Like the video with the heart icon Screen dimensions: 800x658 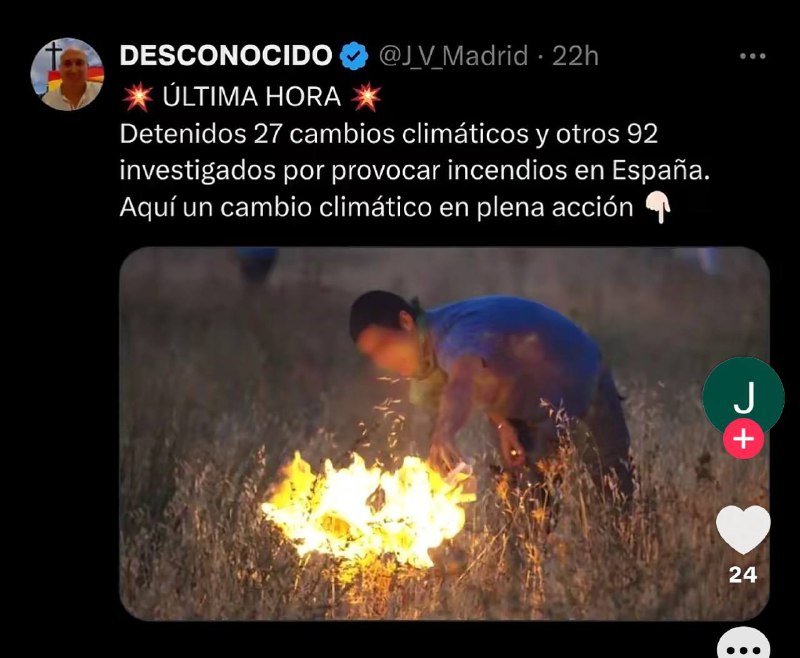click(x=743, y=529)
